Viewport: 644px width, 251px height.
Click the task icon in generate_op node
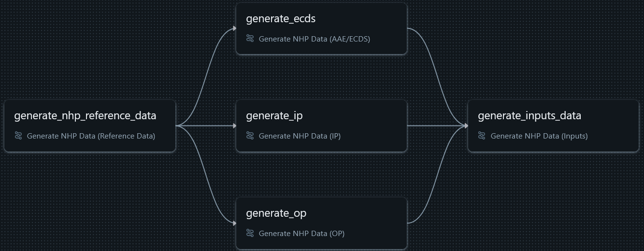pos(250,233)
